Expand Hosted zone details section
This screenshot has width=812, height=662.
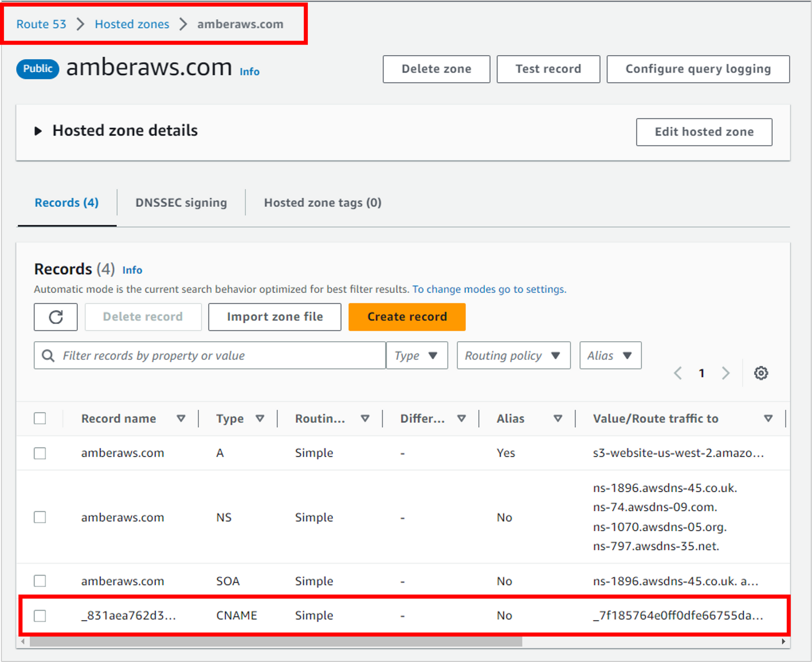click(x=38, y=131)
